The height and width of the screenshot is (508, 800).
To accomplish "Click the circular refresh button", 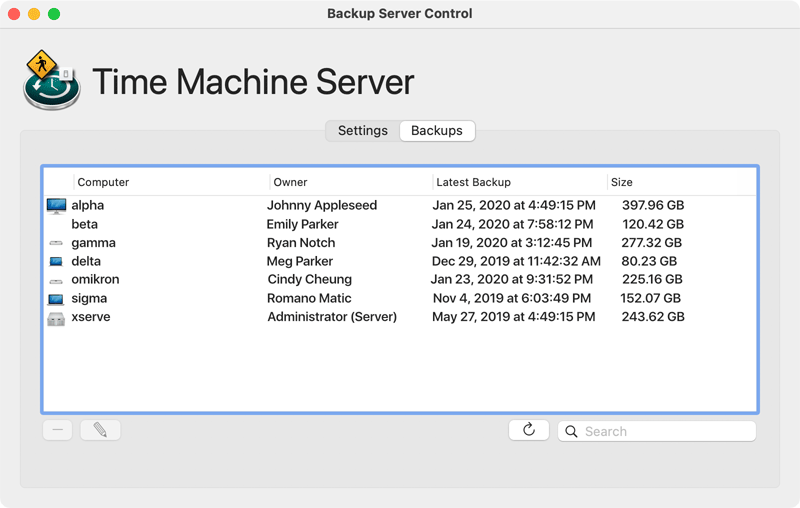I will (529, 430).
